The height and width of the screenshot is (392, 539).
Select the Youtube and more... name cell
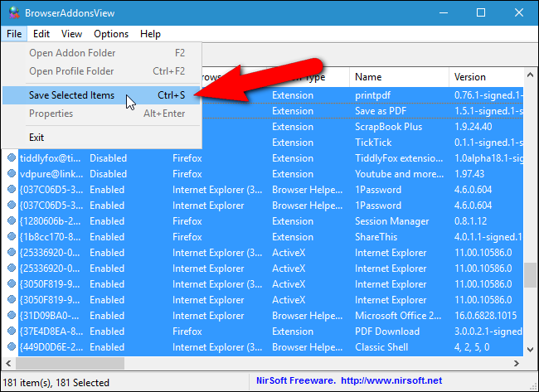[399, 174]
